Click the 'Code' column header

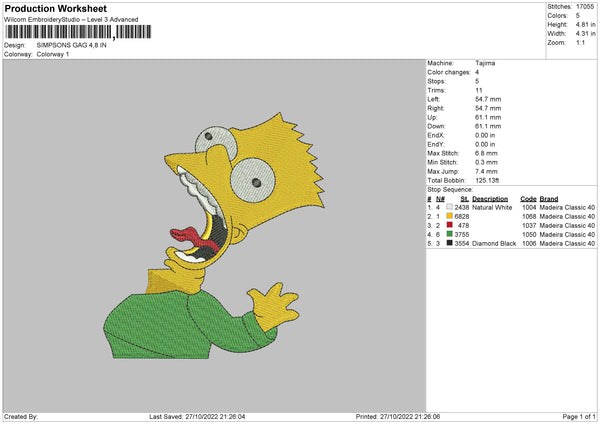point(528,199)
